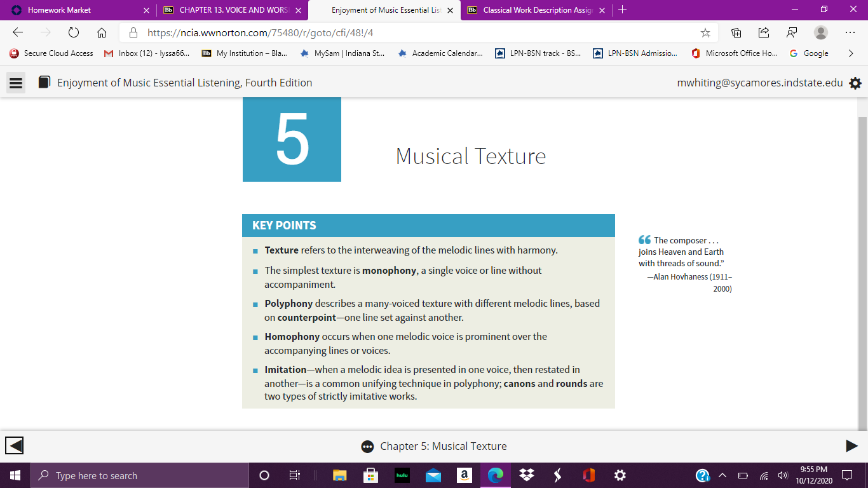Open the Collections icon in toolbar
868x488 pixels.
coord(736,32)
